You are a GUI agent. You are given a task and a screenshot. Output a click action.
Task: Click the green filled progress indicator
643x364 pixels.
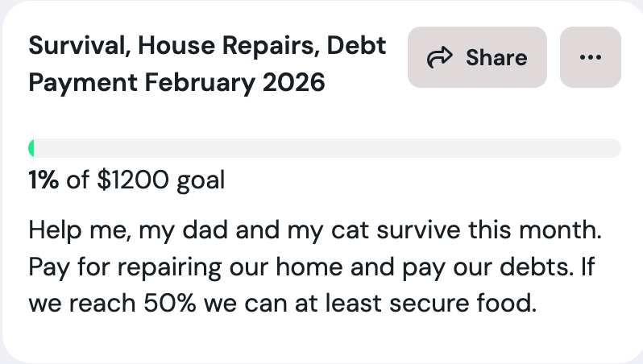31,148
